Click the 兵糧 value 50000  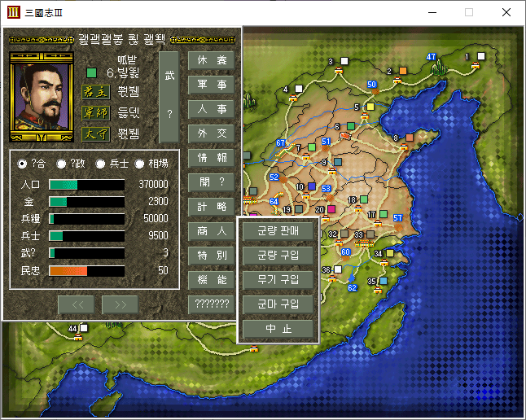(156, 218)
